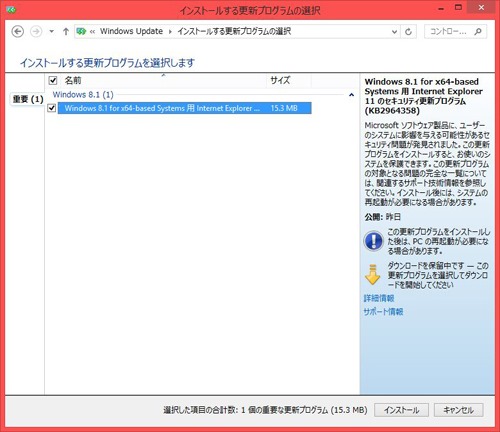This screenshot has width=500, height=432.
Task: Open the recent locations dropdown arrow
Action: point(51,32)
